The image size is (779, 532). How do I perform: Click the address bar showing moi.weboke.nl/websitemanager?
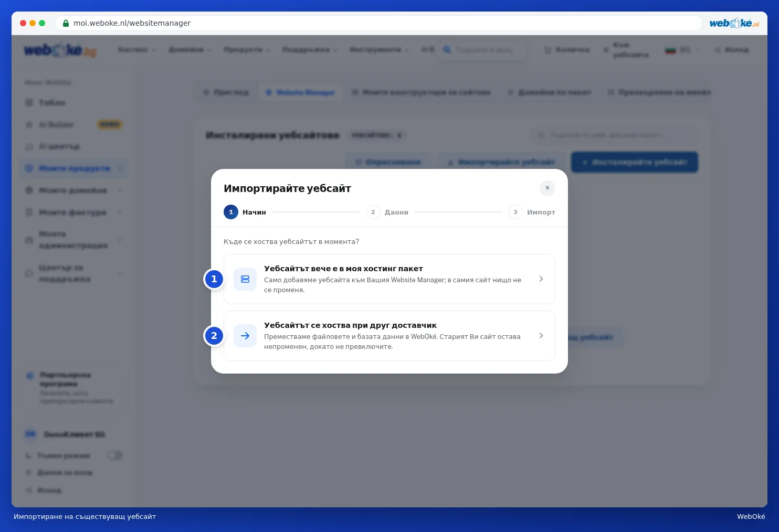coord(378,23)
